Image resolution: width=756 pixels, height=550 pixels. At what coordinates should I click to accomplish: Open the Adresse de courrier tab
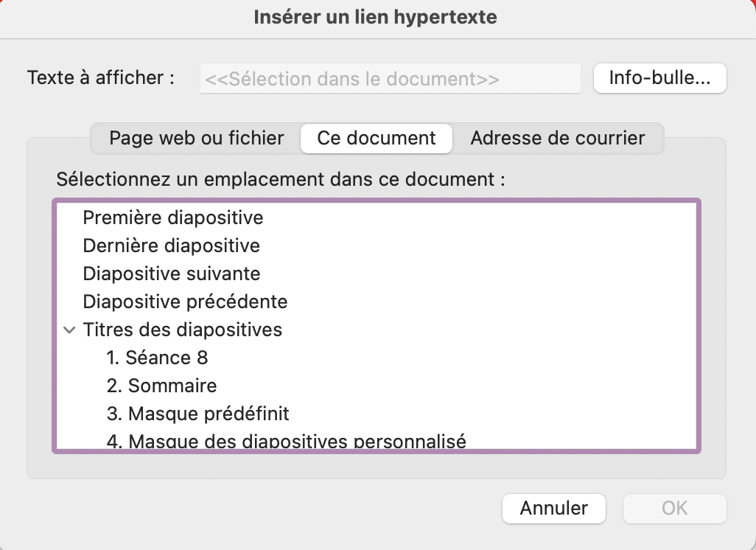[558, 139]
